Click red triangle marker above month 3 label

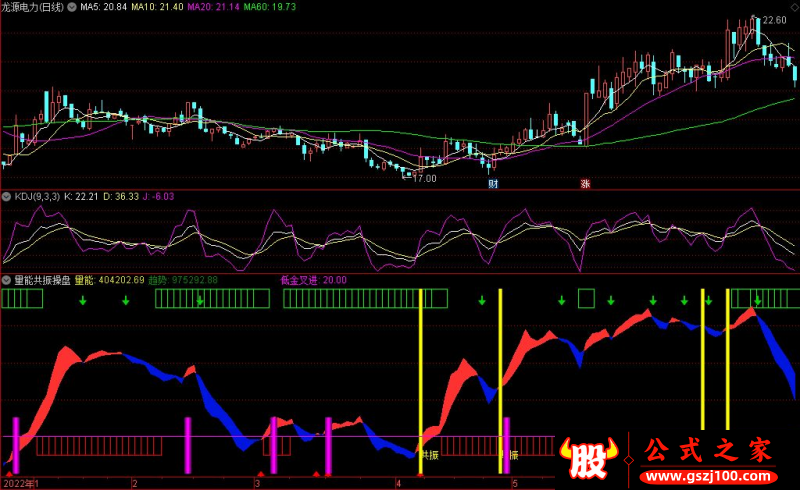(261, 475)
